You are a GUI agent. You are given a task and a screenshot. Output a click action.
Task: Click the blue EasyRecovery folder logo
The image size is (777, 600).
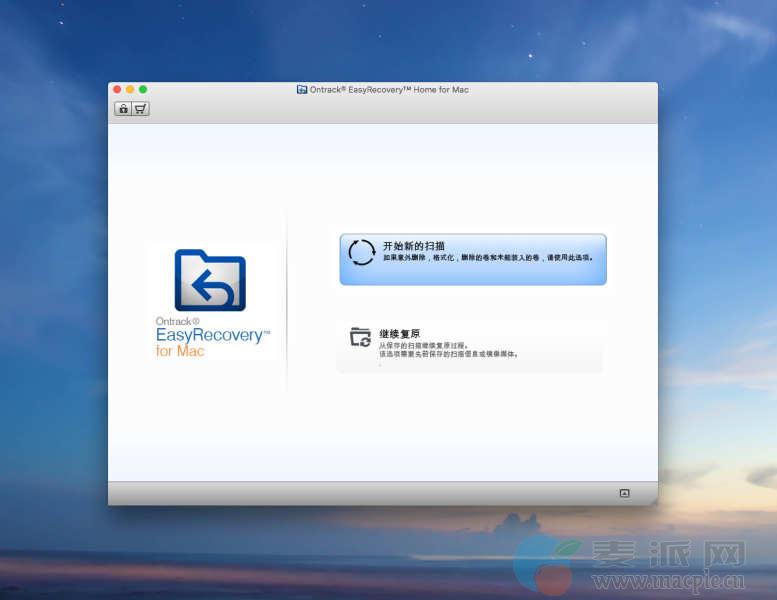210,280
